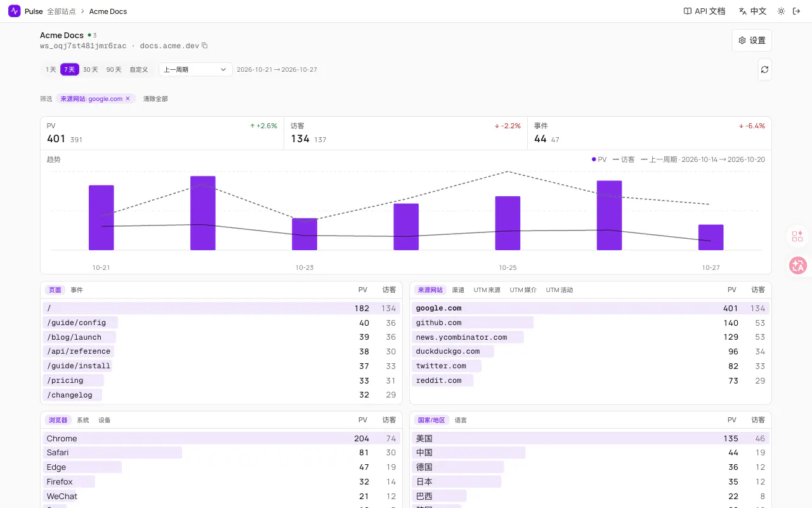This screenshot has height=508, width=812.
Task: Click the Safari browser row
Action: coord(221,453)
